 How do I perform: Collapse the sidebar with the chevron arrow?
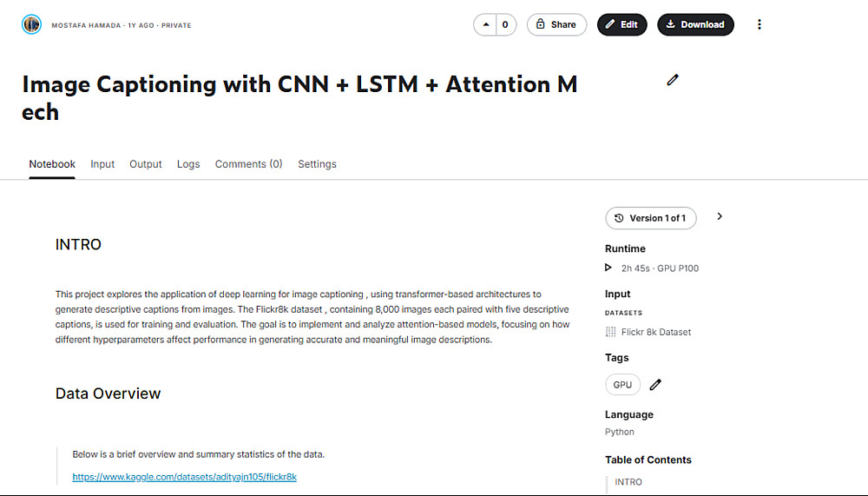coord(720,216)
